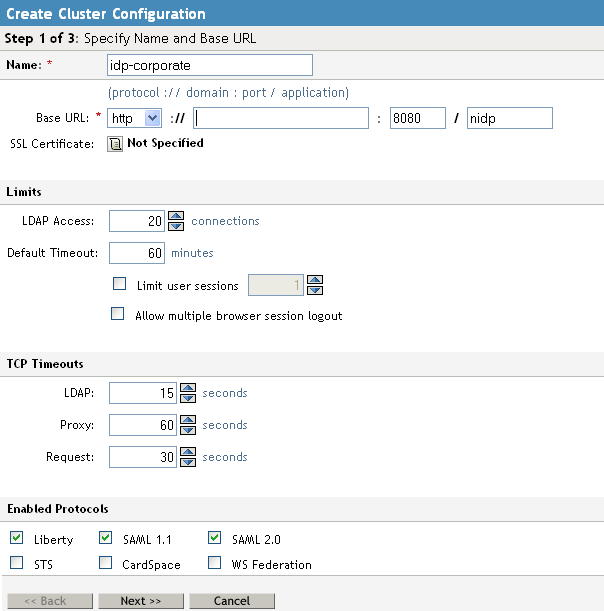This screenshot has height=611, width=604.
Task: Enable the Limit user sessions checkbox
Action: [121, 284]
